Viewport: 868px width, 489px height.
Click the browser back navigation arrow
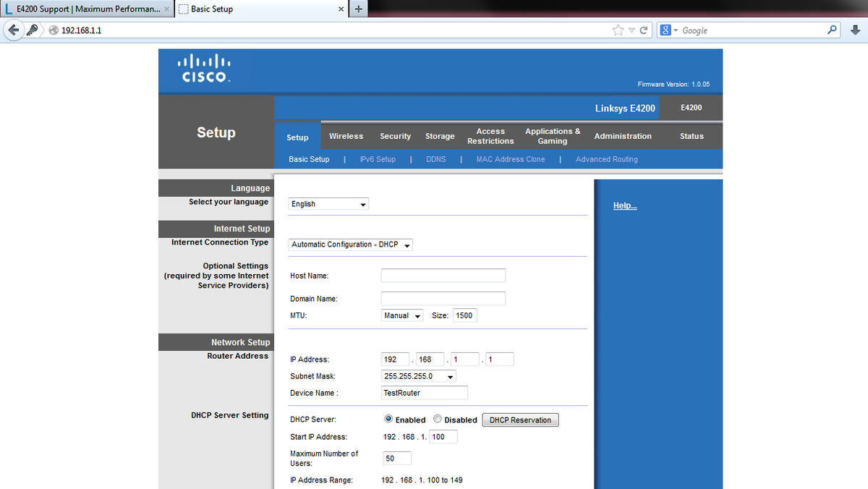click(14, 30)
